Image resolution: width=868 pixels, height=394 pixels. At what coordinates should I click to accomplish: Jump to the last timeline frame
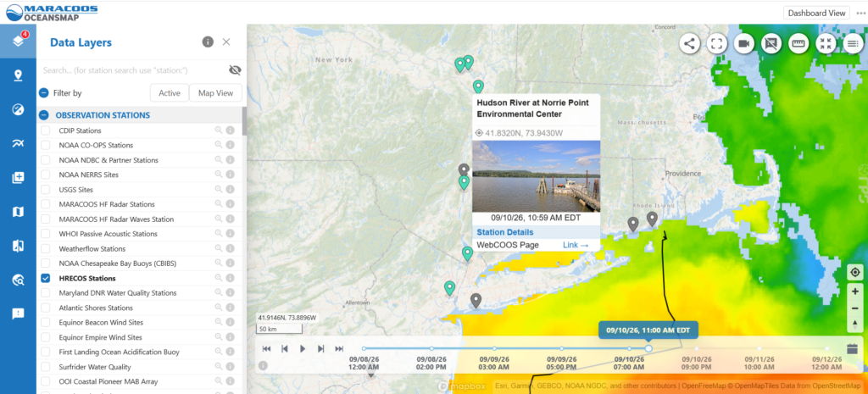pyautogui.click(x=339, y=348)
